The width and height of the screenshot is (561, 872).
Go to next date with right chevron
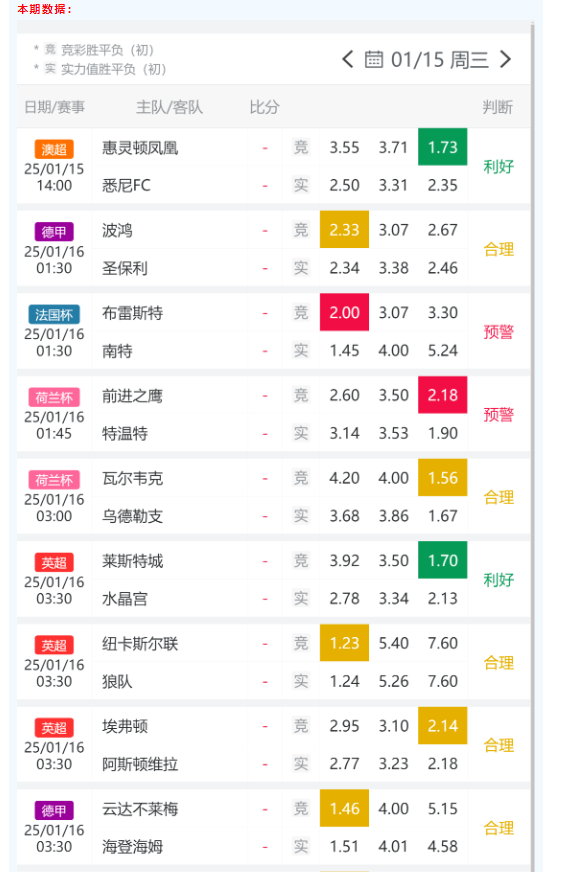[x=505, y=59]
